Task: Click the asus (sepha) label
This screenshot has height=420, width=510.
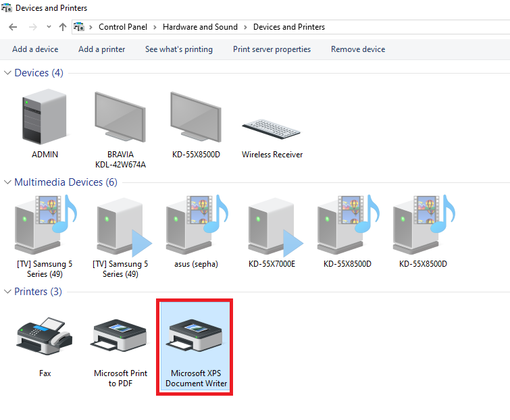Action: pyautogui.click(x=196, y=264)
